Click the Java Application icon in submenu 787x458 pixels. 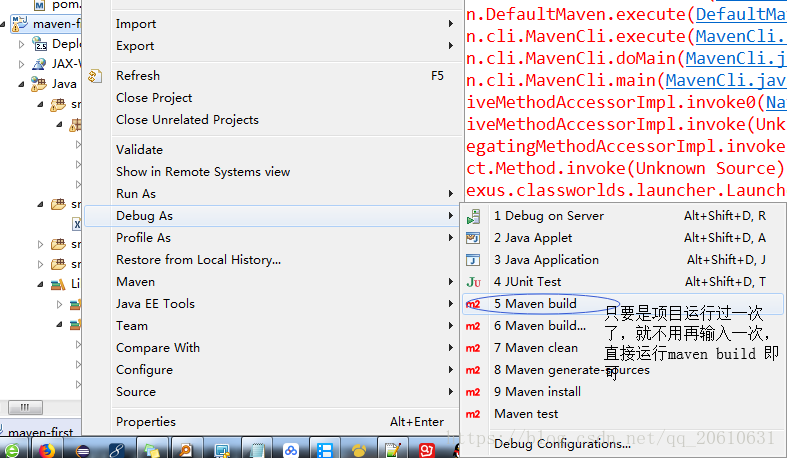473,260
